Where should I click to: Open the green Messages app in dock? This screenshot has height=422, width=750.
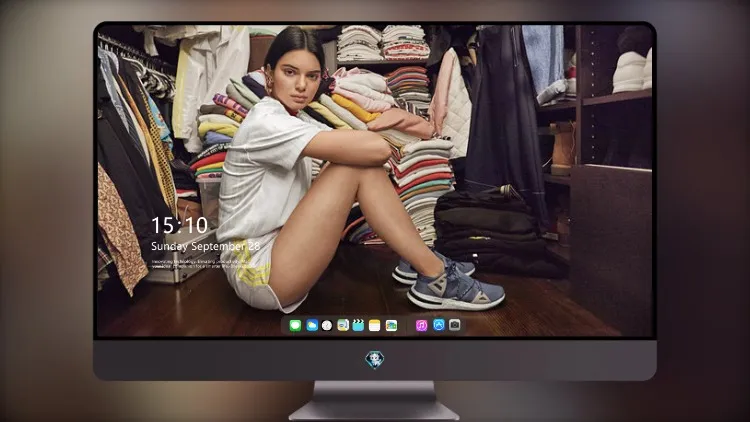coord(295,325)
